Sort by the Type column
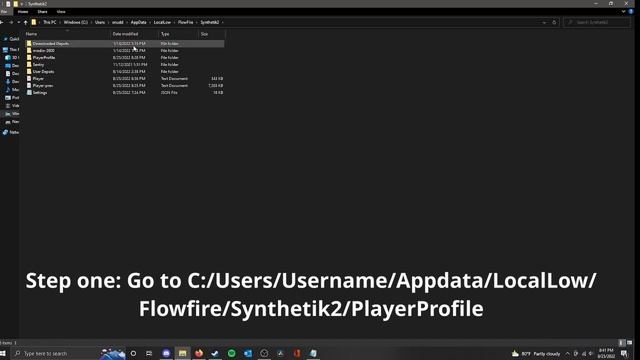The image size is (640, 360). (x=165, y=34)
